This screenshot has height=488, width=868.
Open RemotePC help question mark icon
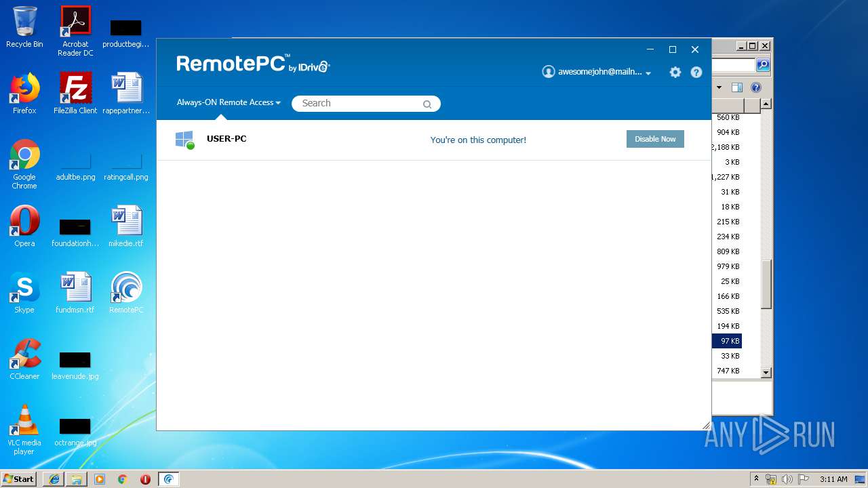[x=696, y=72]
